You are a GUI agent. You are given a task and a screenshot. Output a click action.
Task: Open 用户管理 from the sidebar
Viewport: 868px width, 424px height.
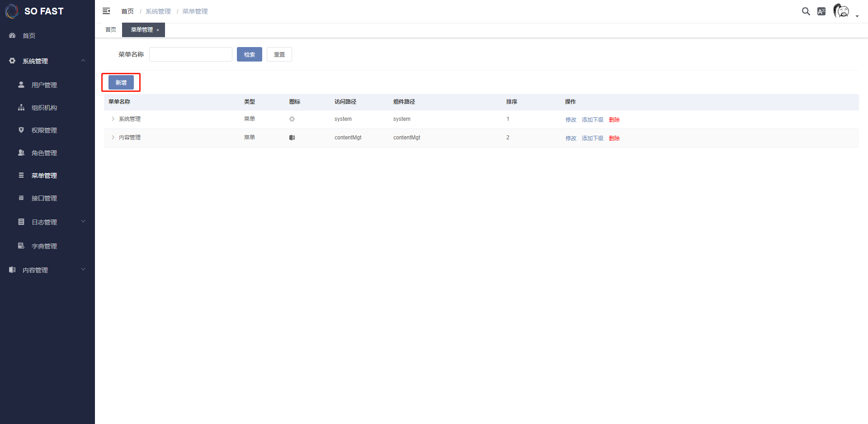[44, 85]
